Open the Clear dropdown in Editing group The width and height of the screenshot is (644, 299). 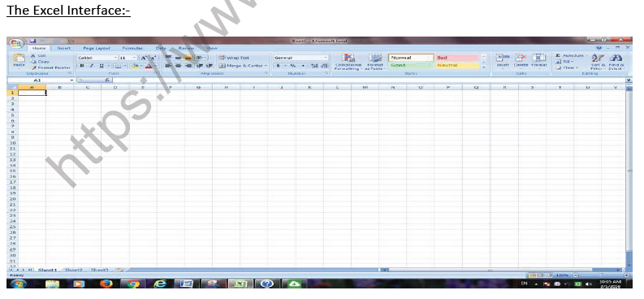click(x=567, y=67)
